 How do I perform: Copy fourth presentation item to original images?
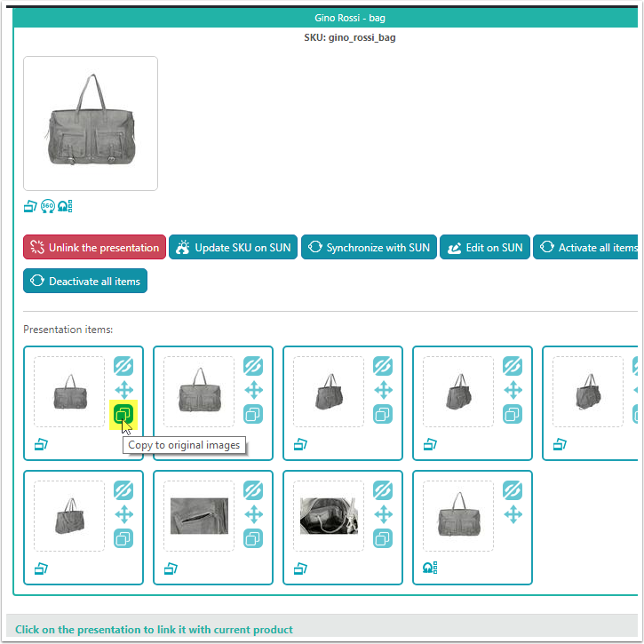[513, 414]
